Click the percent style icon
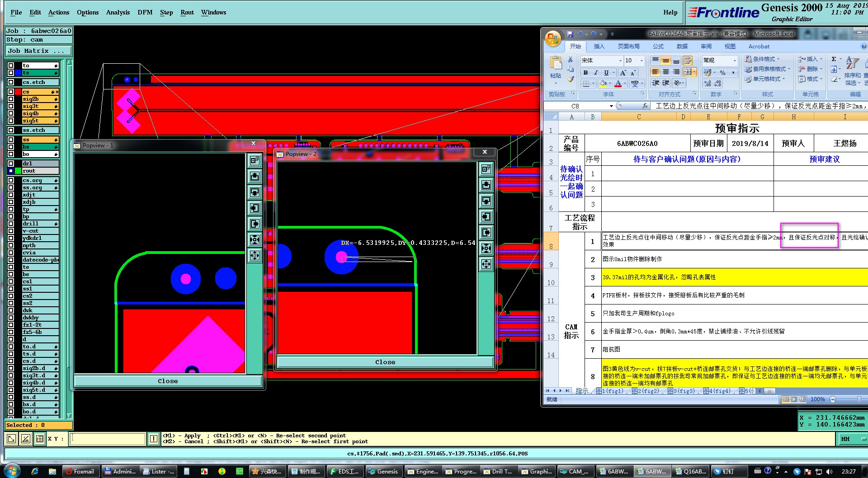This screenshot has width=868, height=478. click(x=722, y=73)
